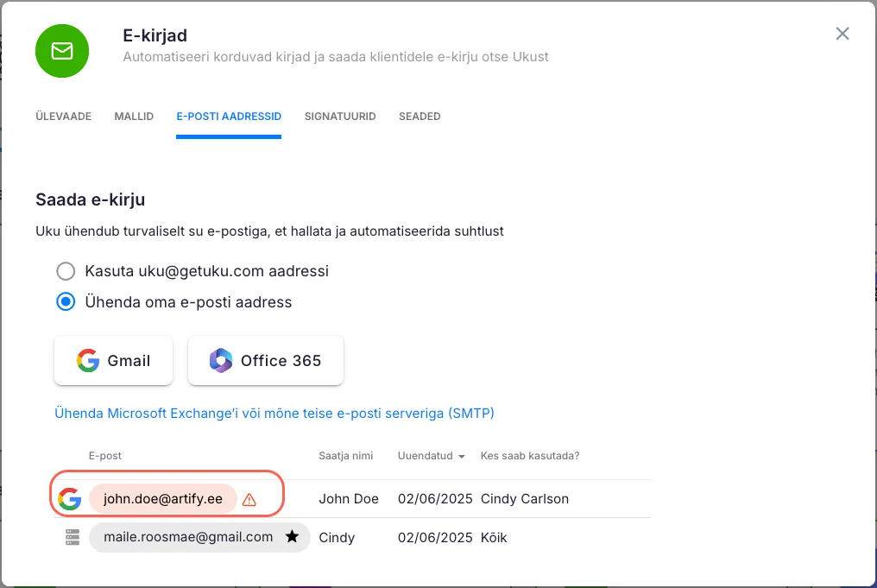Switch to the Mallid tab
877x588 pixels.
pyautogui.click(x=134, y=117)
